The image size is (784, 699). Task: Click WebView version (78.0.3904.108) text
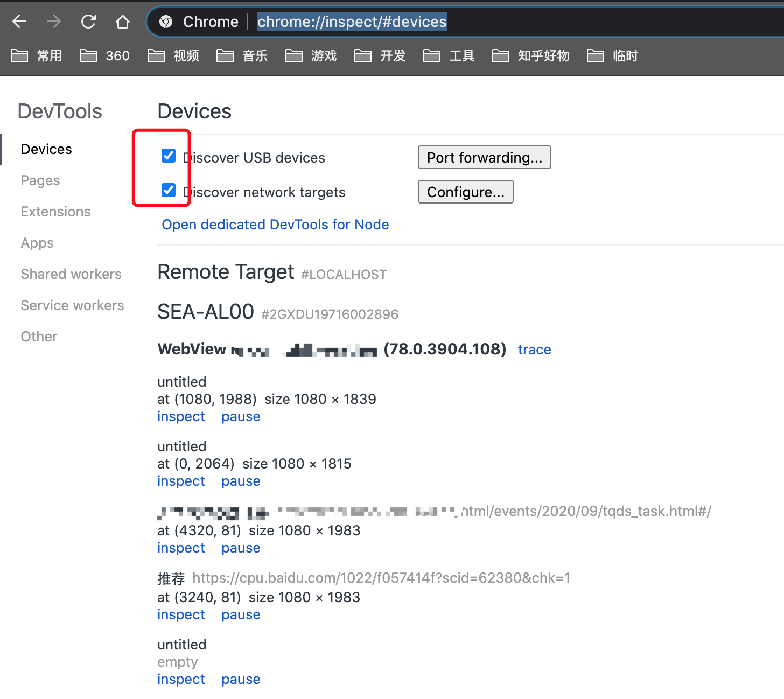tap(445, 349)
